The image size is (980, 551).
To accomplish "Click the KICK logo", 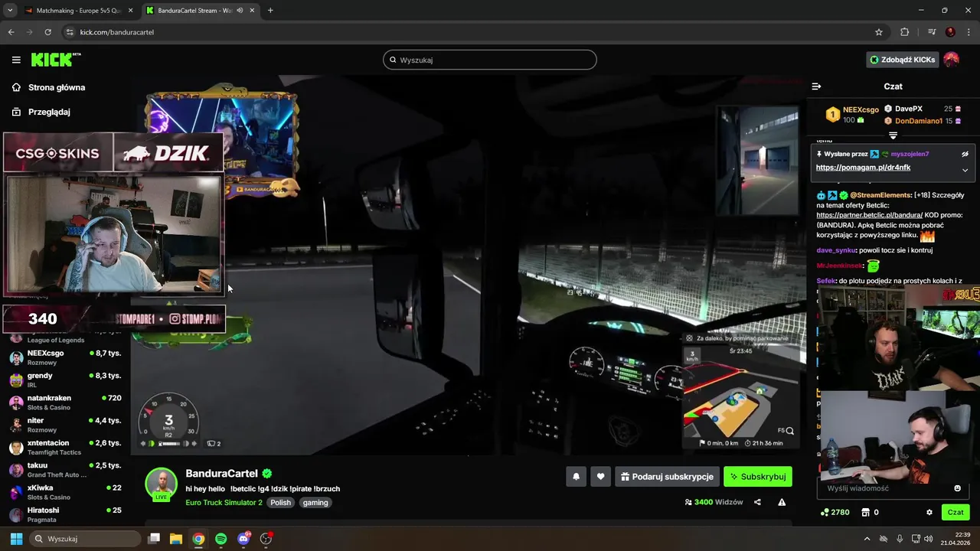I will point(55,60).
